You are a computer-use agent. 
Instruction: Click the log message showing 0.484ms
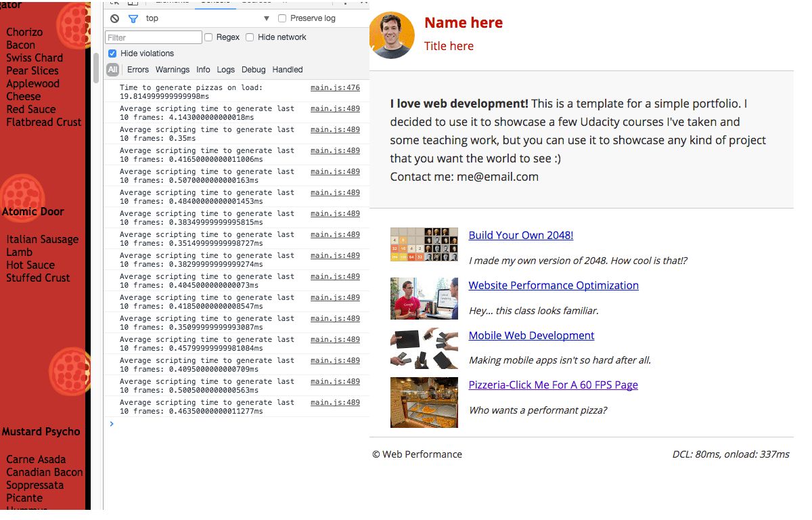[207, 197]
